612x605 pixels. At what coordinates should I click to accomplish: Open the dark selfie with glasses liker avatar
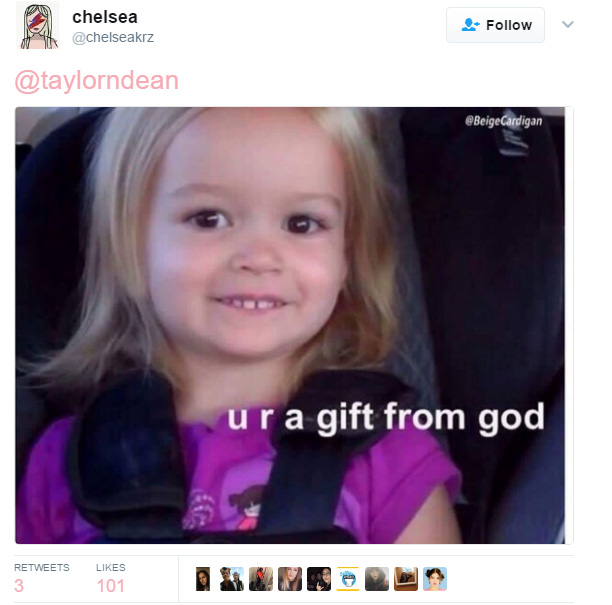coord(318,579)
